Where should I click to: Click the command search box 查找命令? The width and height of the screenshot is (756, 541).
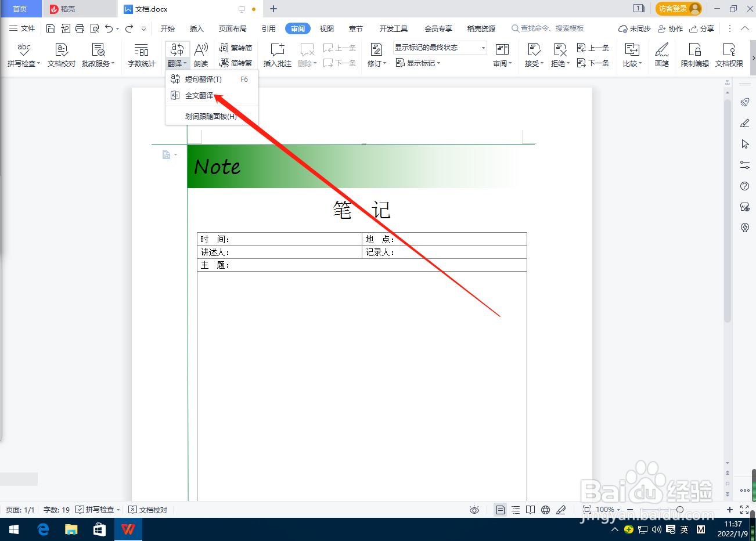tap(548, 28)
